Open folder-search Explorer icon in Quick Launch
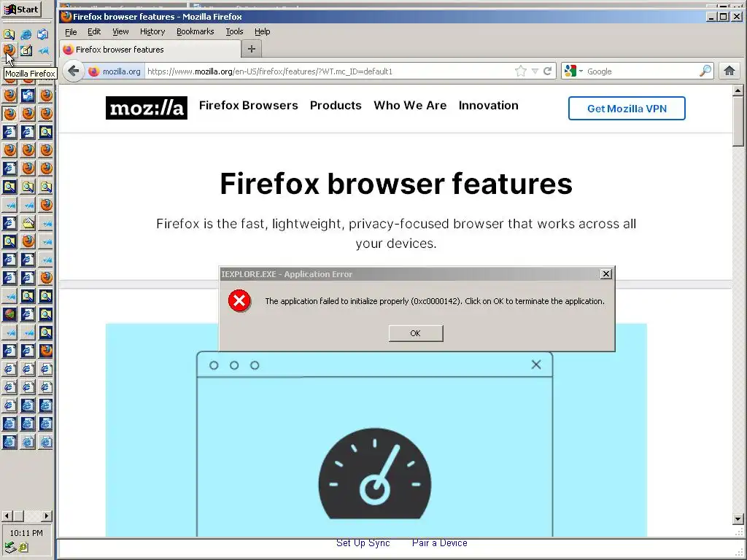 (x=9, y=34)
